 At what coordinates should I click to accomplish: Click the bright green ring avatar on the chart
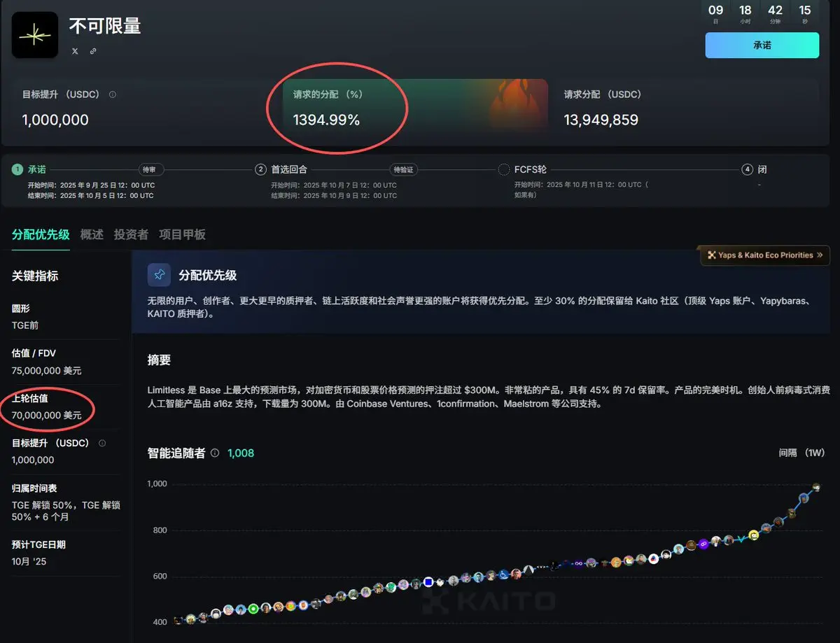pos(253,609)
